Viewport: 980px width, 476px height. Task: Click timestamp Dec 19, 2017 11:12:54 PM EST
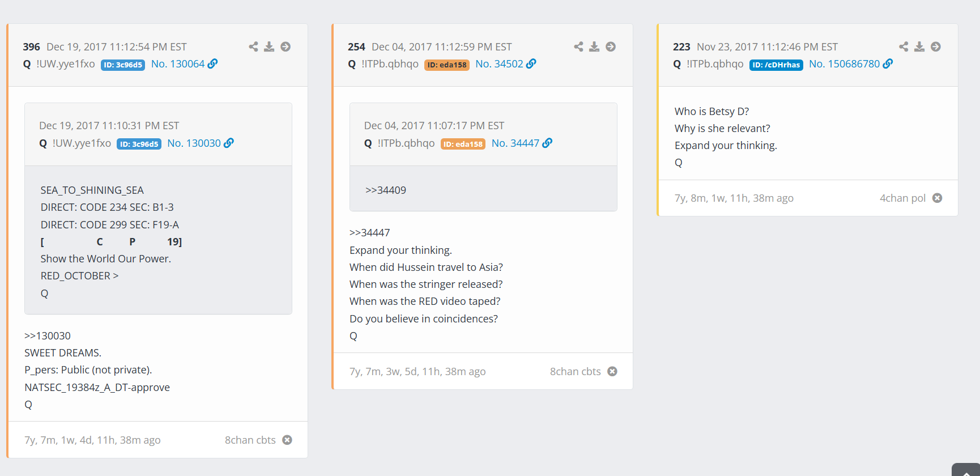point(117,47)
